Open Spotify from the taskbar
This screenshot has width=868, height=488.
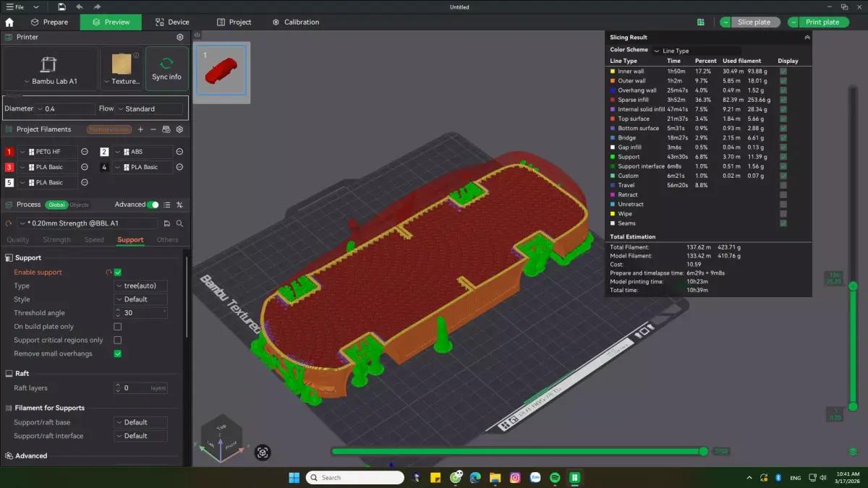[x=555, y=477]
